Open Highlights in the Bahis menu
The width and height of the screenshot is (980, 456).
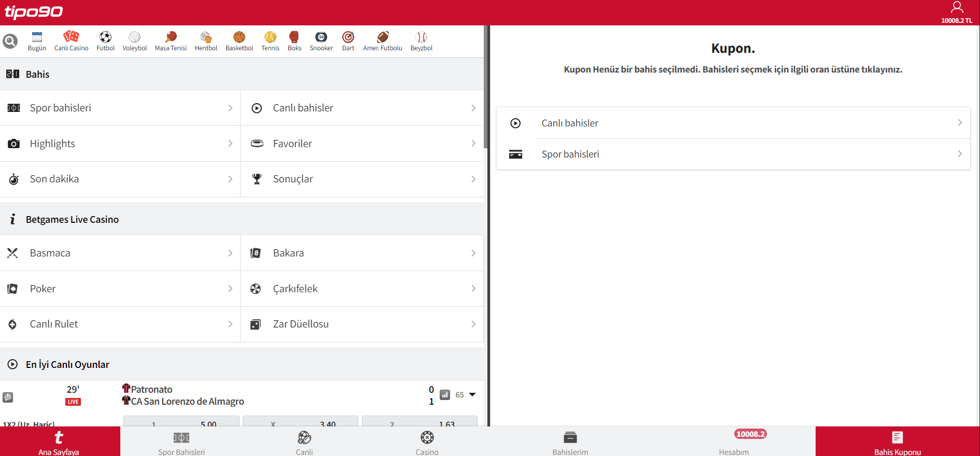pos(120,144)
